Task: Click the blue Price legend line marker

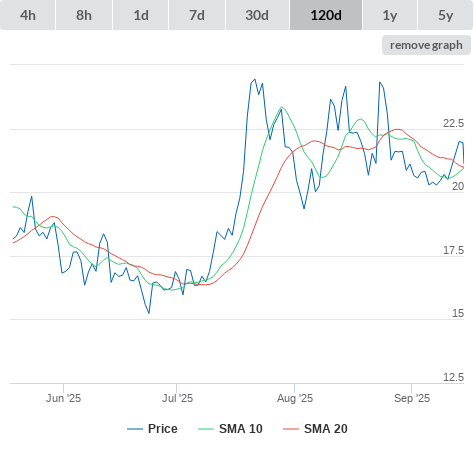Action: coord(135,429)
